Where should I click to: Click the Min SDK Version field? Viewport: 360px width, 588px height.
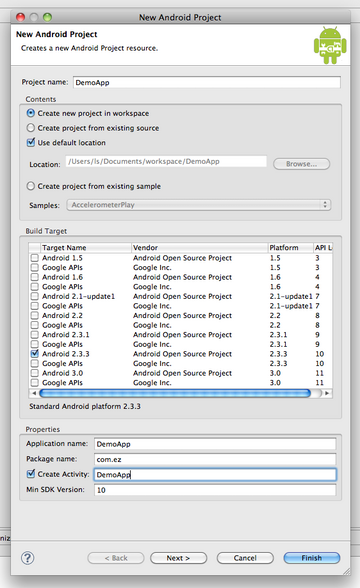pyautogui.click(x=215, y=490)
